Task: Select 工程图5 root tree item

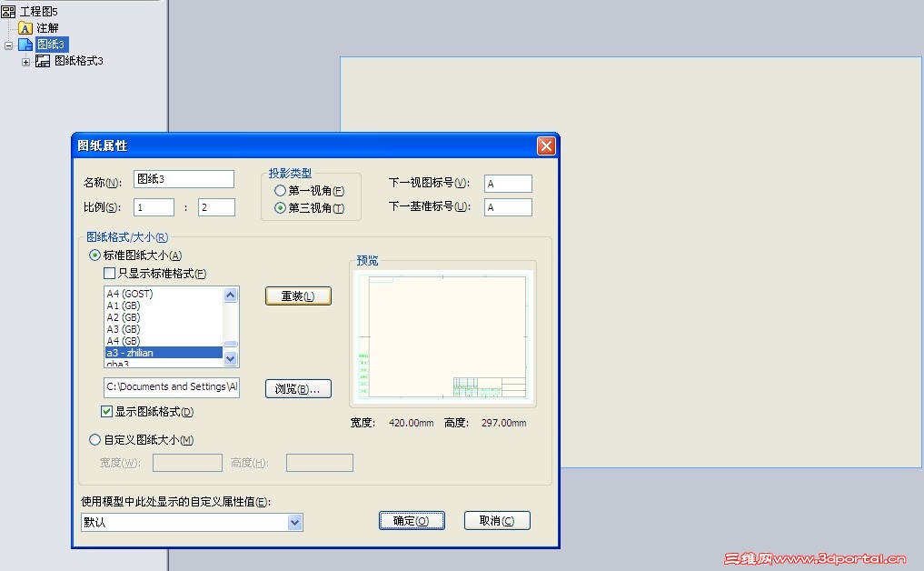Action: (x=39, y=11)
